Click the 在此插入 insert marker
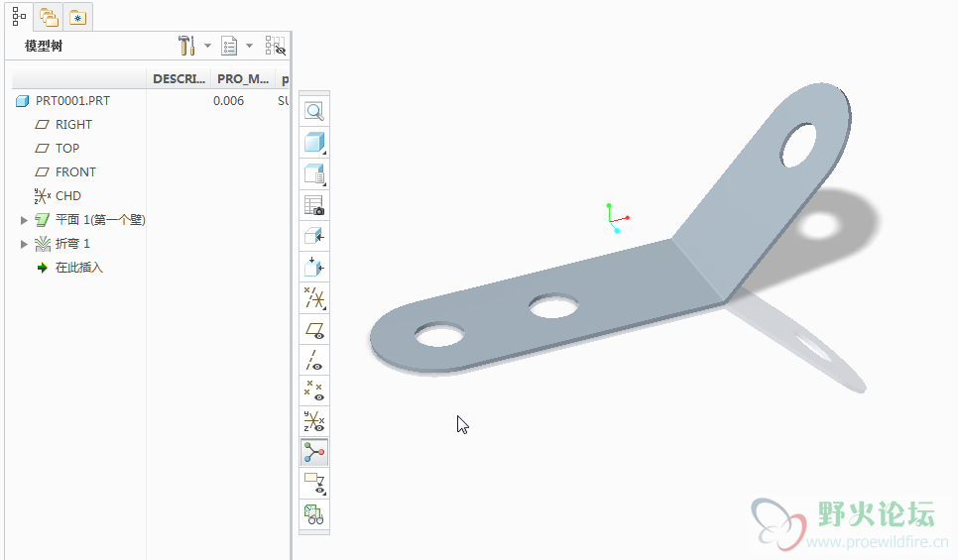Screen dimensions: 958x560 coord(78,268)
